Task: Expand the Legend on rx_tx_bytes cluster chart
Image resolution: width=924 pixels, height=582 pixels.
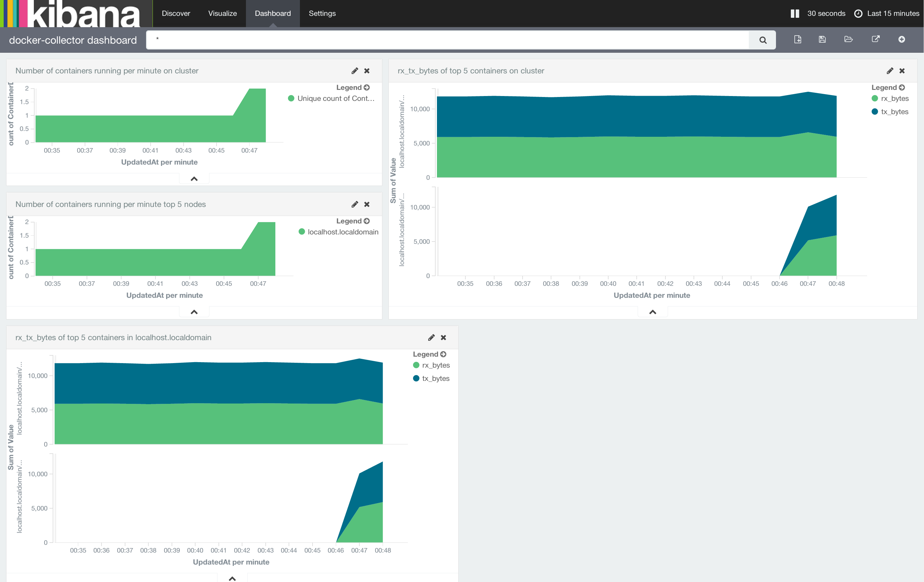Action: (x=904, y=88)
